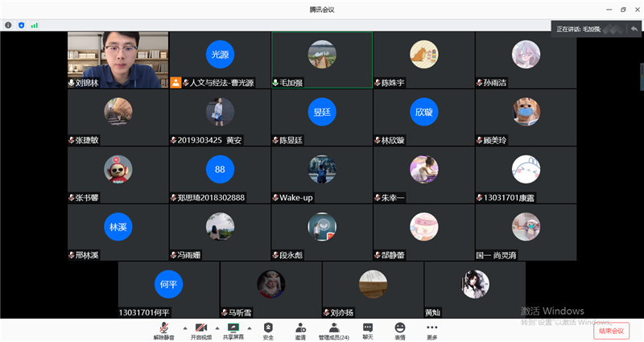Click the name label 国一 尚灵淯
644x342 pixels.
coord(496,255)
